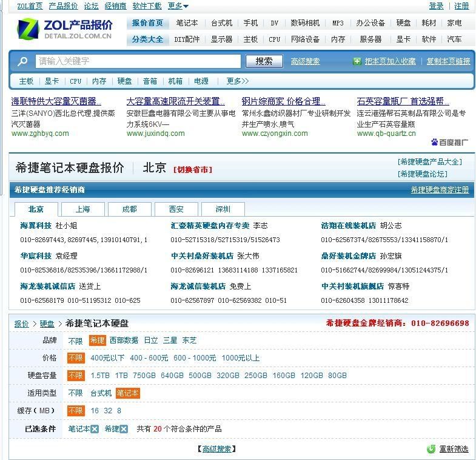The width and height of the screenshot is (476, 460).
Task: Click 重新筛选 reset filter link
Action: point(454,448)
